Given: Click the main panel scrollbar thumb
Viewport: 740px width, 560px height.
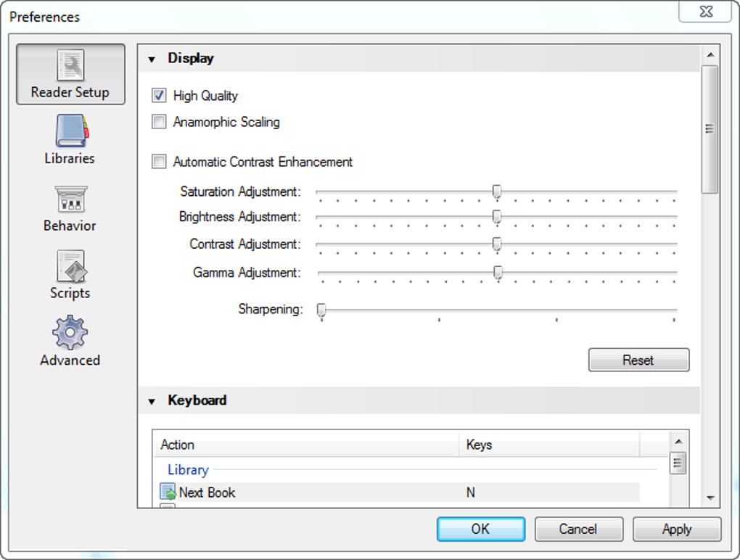Looking at the screenshot, I should coord(710,129).
